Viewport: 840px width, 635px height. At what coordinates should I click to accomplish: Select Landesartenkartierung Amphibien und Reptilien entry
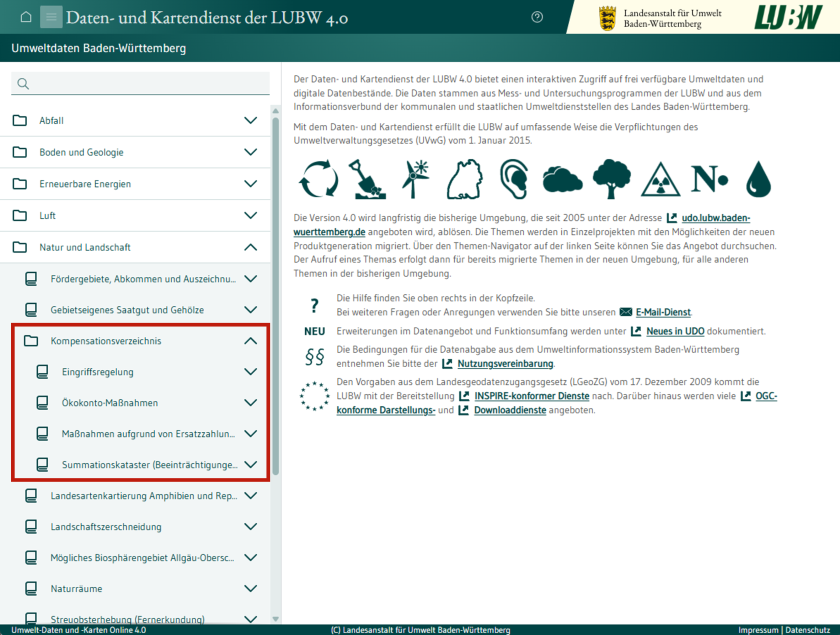tap(144, 495)
